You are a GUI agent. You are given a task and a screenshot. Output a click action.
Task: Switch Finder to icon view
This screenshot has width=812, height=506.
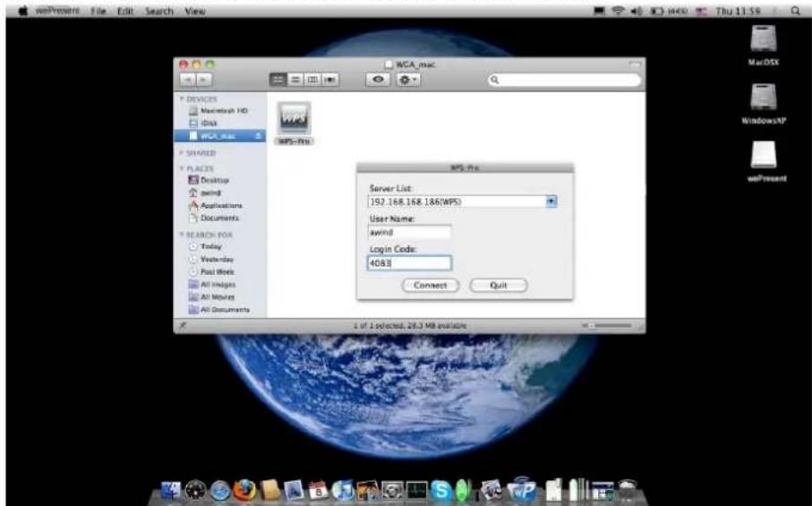click(278, 80)
